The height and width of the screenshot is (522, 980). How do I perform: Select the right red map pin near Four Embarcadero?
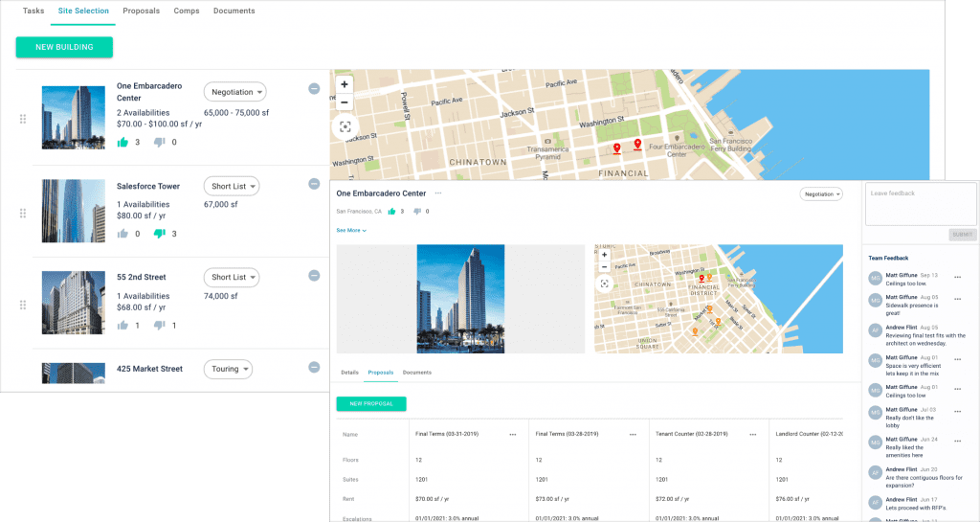tap(637, 145)
